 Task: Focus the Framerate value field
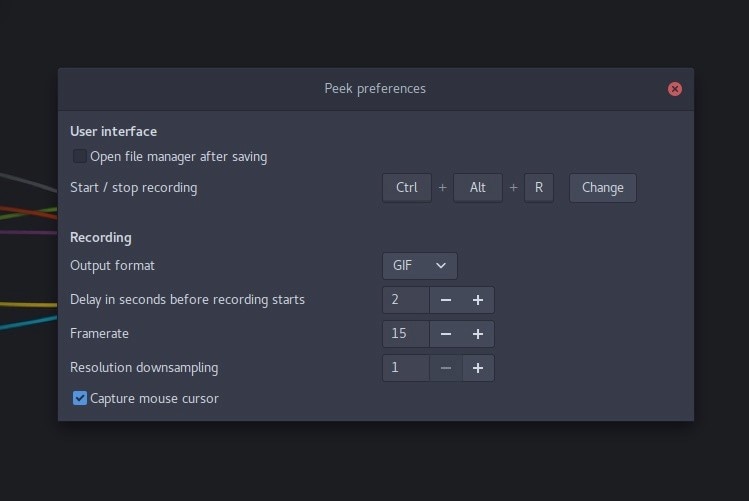tap(406, 334)
